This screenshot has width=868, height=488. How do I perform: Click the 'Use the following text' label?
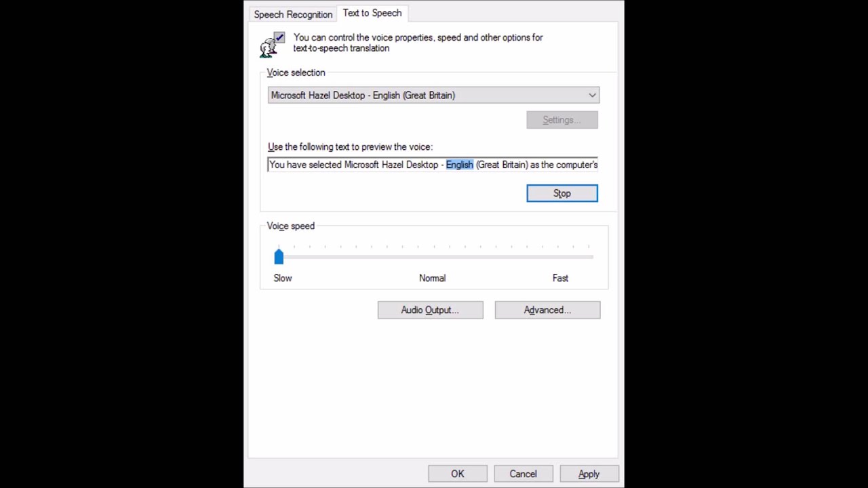[x=350, y=146]
